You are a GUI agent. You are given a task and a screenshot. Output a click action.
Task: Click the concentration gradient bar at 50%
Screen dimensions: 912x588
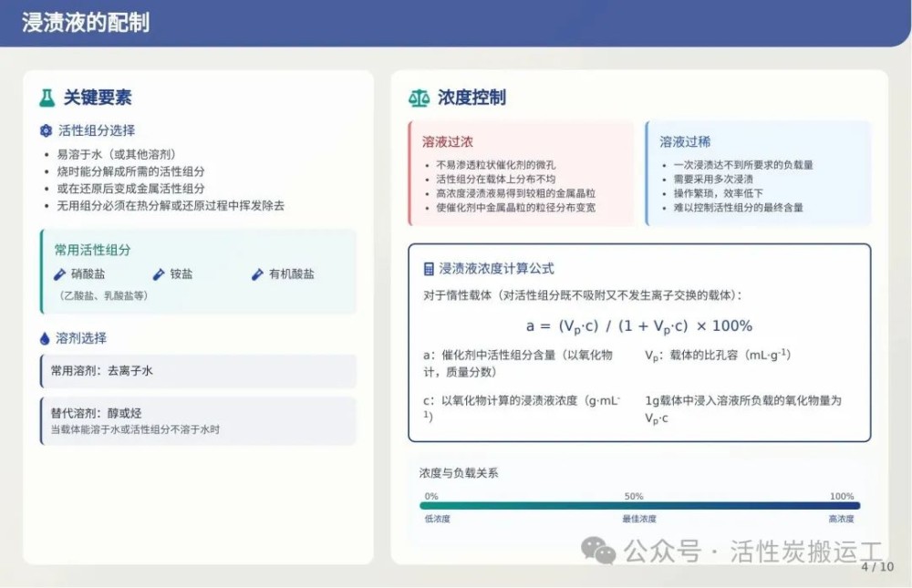point(639,505)
